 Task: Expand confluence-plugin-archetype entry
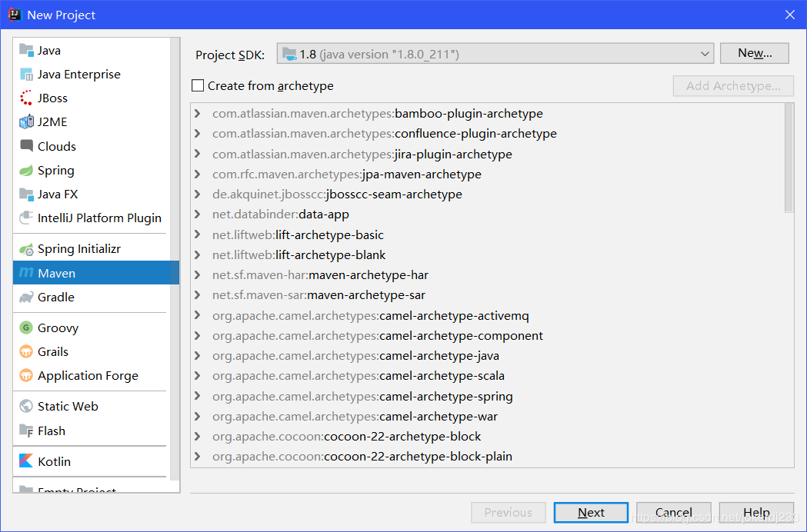pyautogui.click(x=198, y=133)
